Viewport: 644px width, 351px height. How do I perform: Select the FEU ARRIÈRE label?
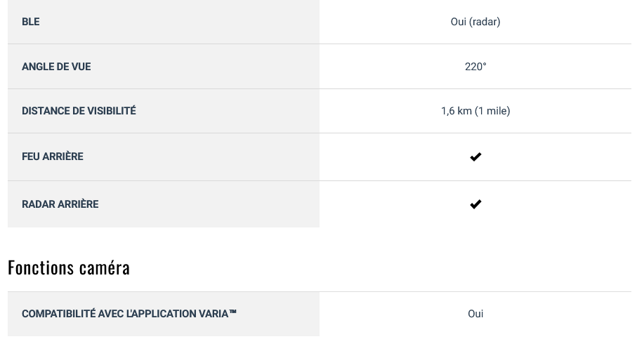53,157
